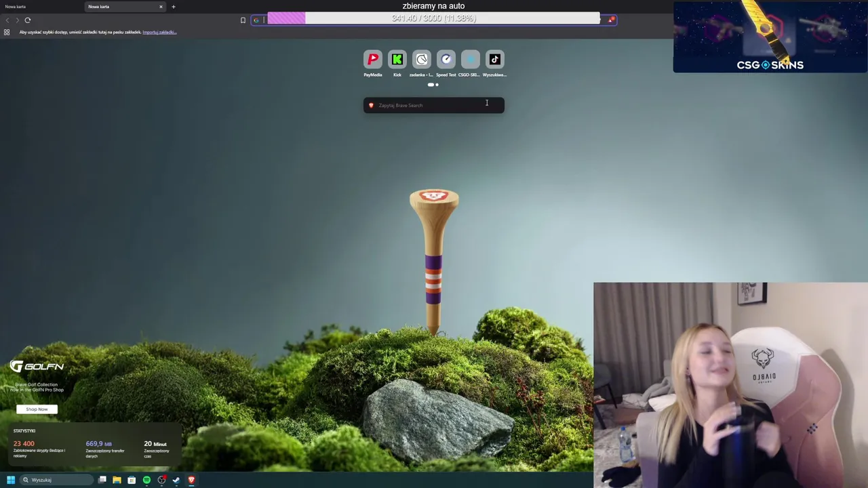
Task: Open the Speed Test shortcut tile
Action: (446, 60)
